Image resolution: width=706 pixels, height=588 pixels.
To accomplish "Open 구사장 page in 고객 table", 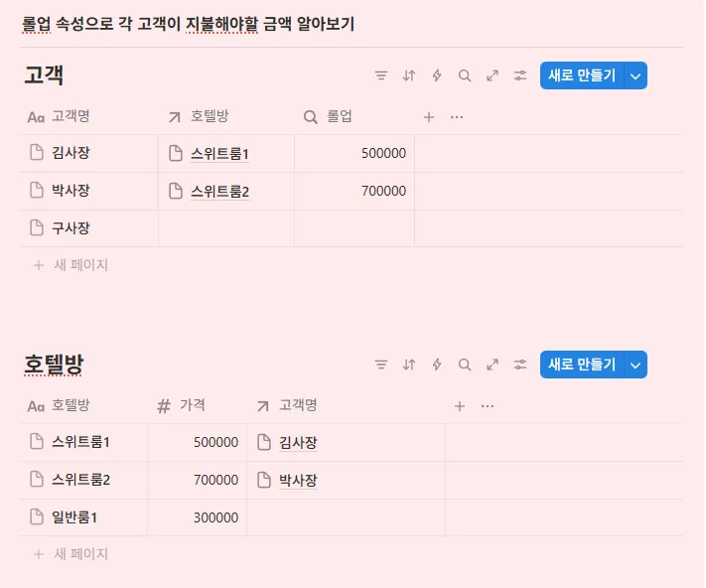I will coord(71,227).
